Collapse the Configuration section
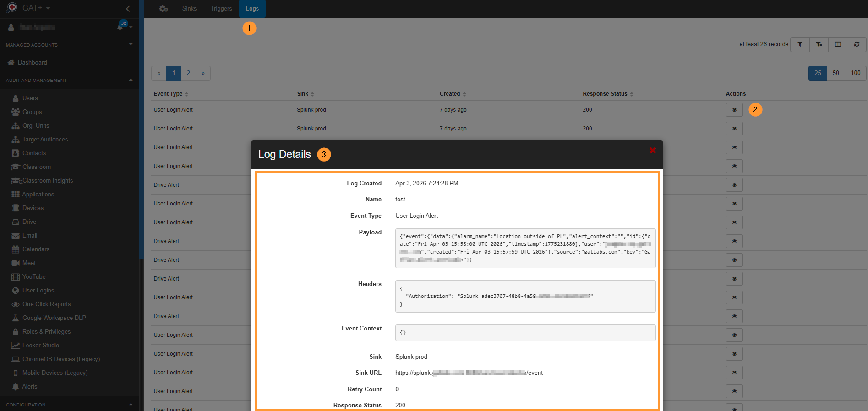Image resolution: width=868 pixels, height=411 pixels. point(69,405)
